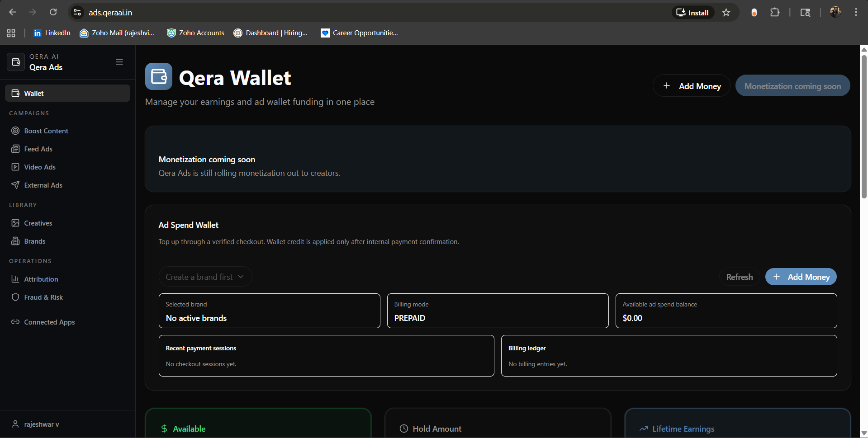Click the No active brands text
868x438 pixels.
(x=196, y=318)
